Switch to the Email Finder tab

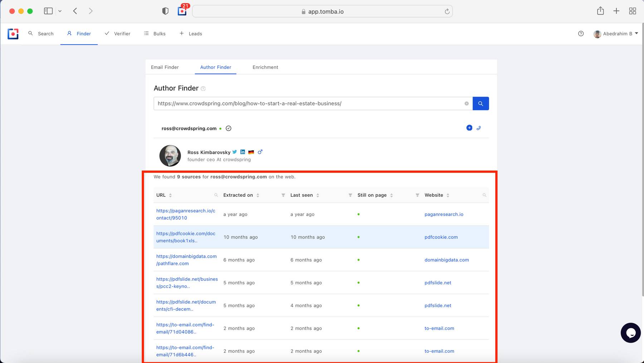165,67
